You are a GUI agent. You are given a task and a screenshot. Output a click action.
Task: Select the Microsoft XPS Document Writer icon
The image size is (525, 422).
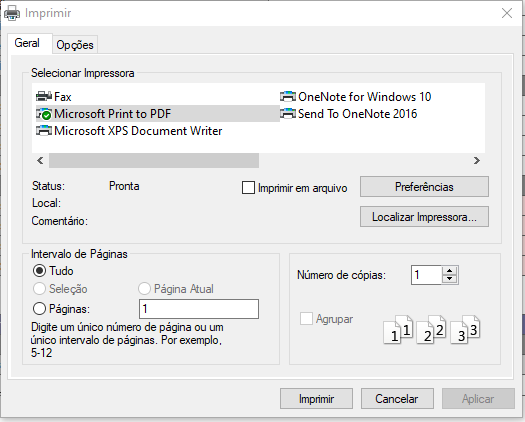tap(44, 131)
